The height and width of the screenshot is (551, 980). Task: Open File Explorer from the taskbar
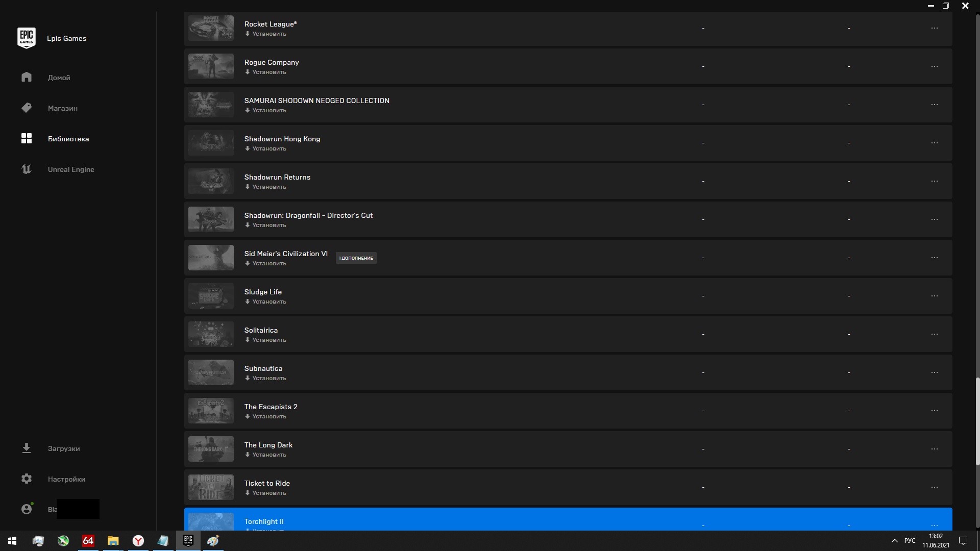click(x=113, y=541)
